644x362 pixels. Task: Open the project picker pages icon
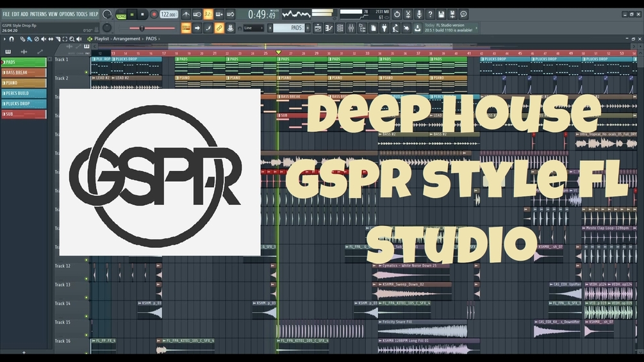click(x=374, y=28)
